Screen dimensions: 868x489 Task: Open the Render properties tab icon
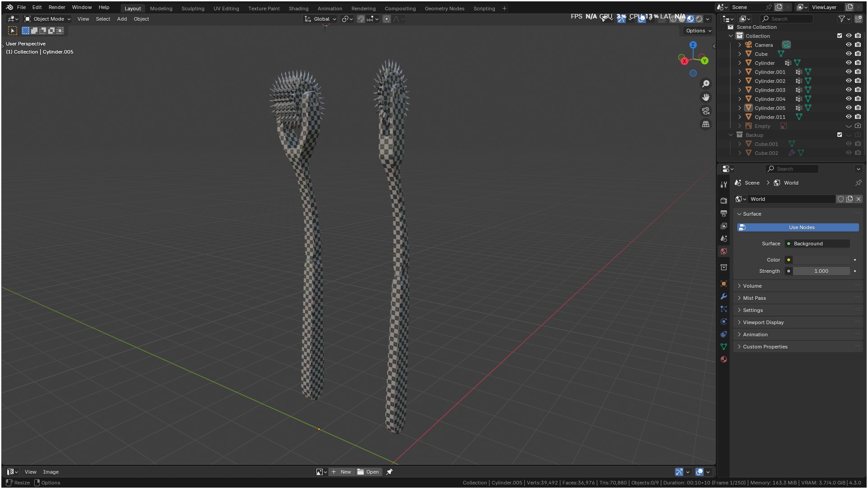coord(724,201)
